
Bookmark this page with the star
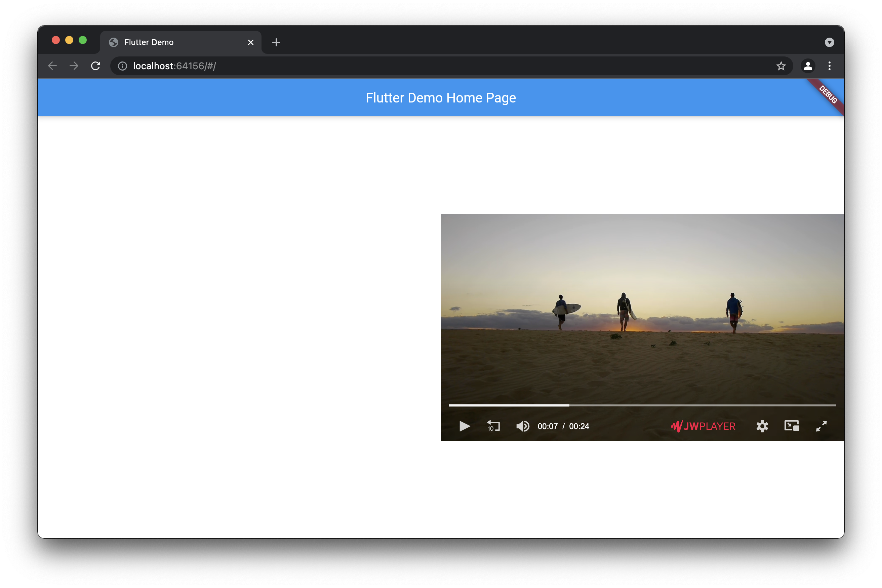coord(781,66)
